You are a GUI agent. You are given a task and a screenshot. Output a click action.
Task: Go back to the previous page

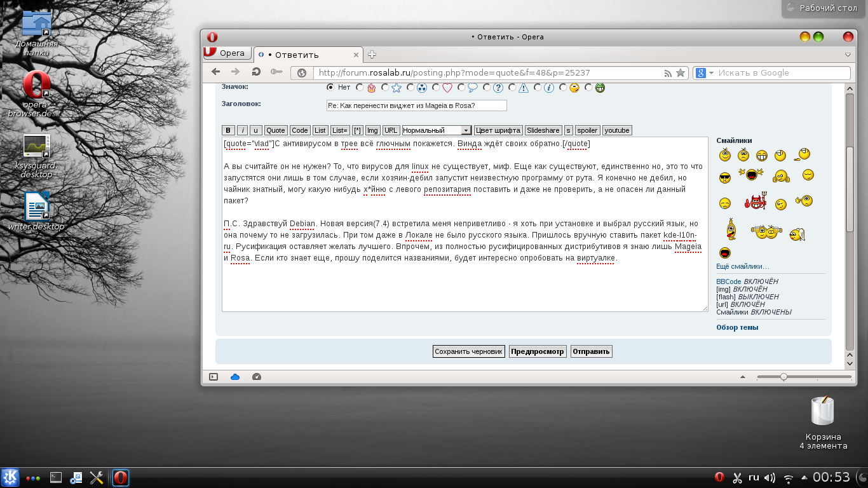pyautogui.click(x=216, y=72)
